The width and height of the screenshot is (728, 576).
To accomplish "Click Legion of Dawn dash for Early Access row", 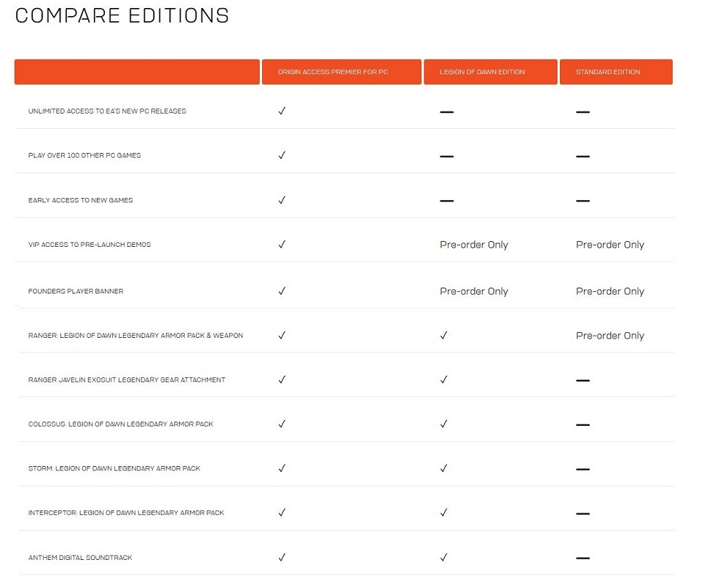I will coord(446,201).
